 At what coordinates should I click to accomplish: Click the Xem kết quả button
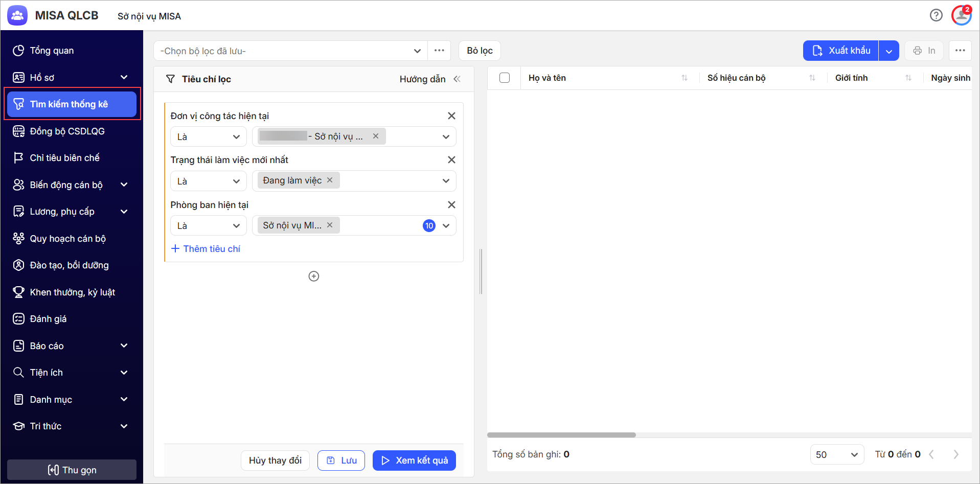(x=414, y=460)
